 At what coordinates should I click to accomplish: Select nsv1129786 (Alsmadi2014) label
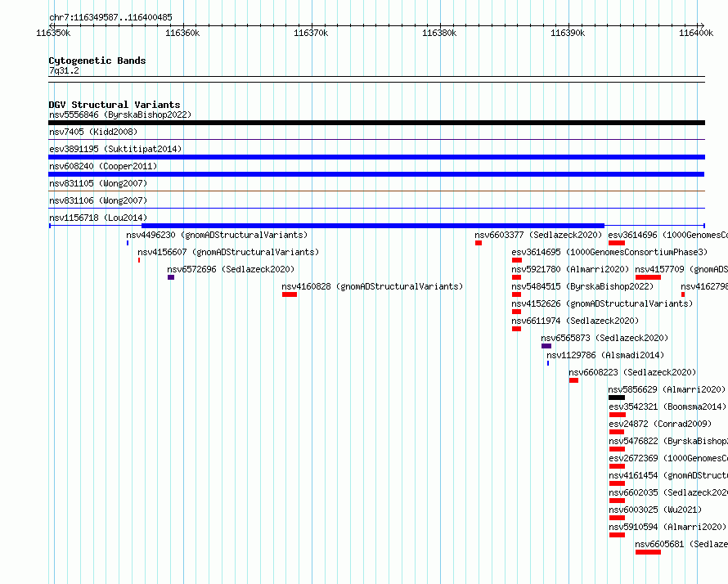pyautogui.click(x=605, y=355)
